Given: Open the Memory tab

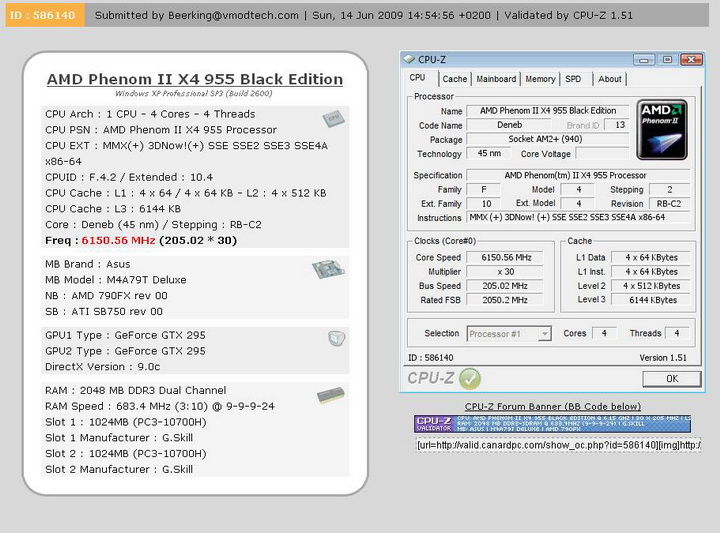Looking at the screenshot, I should [540, 79].
